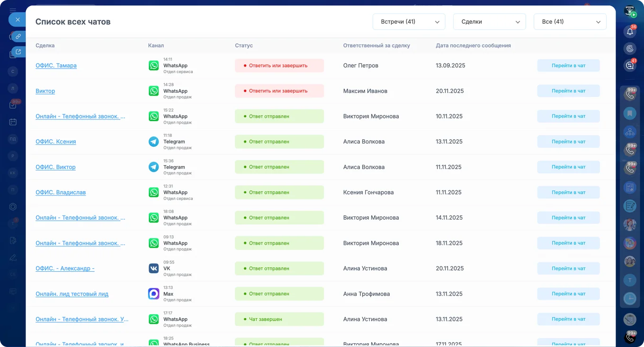This screenshot has height=347, width=644.
Task: Click the bookmark icon in right sidebar
Action: click(630, 113)
